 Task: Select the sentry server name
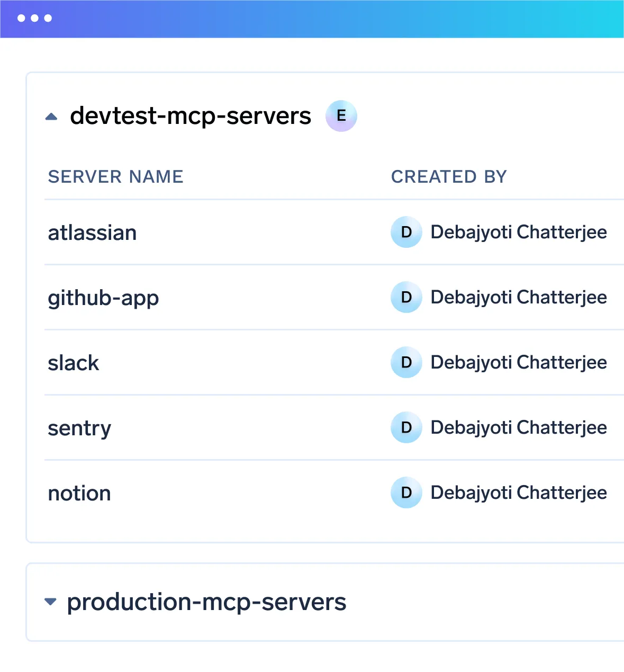click(x=79, y=428)
